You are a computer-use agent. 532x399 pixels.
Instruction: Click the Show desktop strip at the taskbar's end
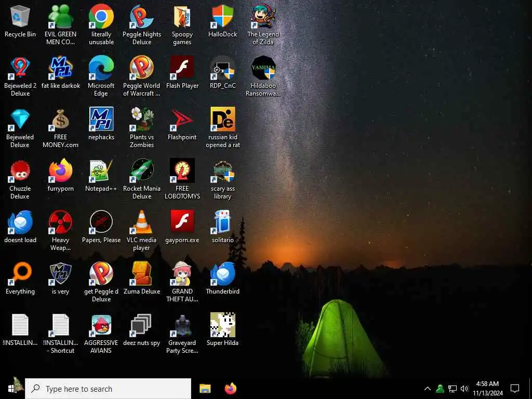click(530, 389)
